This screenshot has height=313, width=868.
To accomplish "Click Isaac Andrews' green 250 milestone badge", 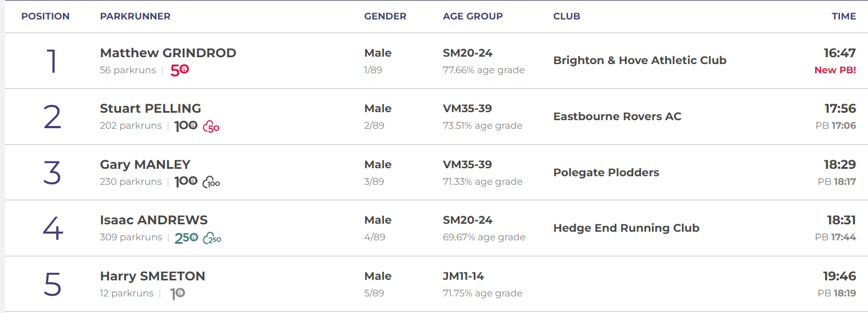I will click(x=186, y=237).
